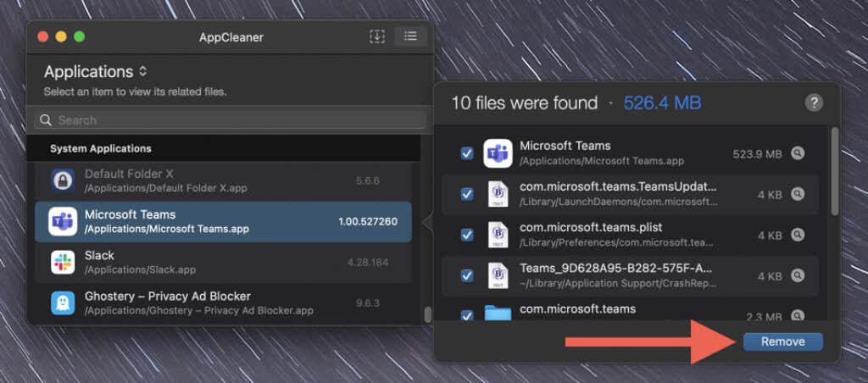The width and height of the screenshot is (868, 383).
Task: Click the ~/Library/Application Support/CrashRep… path
Action: point(618,283)
